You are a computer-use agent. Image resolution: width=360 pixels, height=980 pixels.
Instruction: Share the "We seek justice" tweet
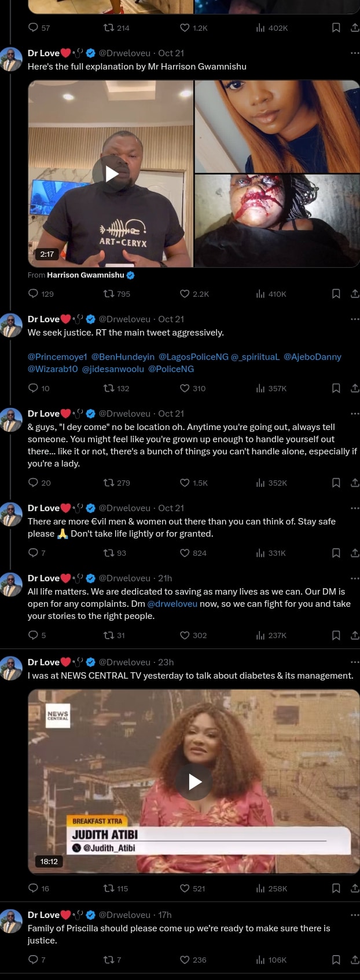tap(355, 388)
